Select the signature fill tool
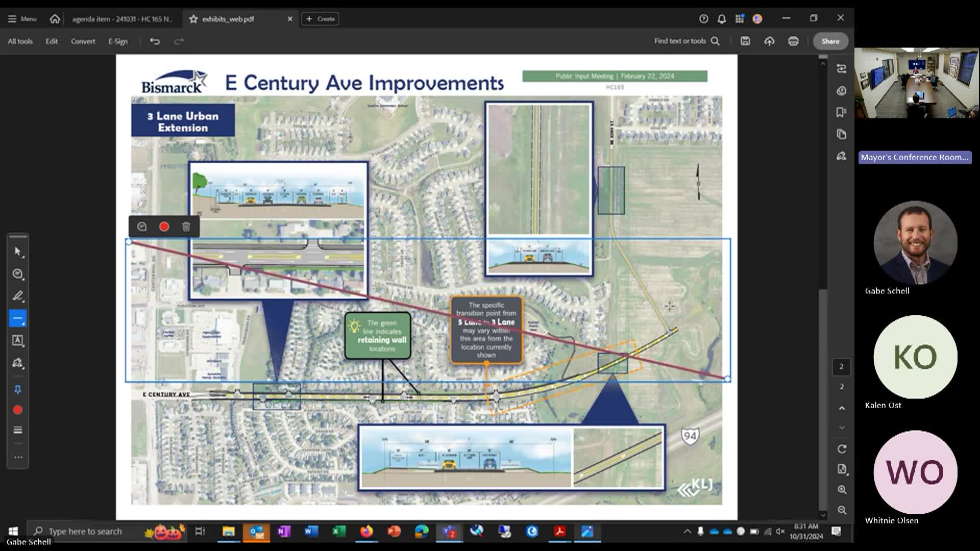 [18, 363]
